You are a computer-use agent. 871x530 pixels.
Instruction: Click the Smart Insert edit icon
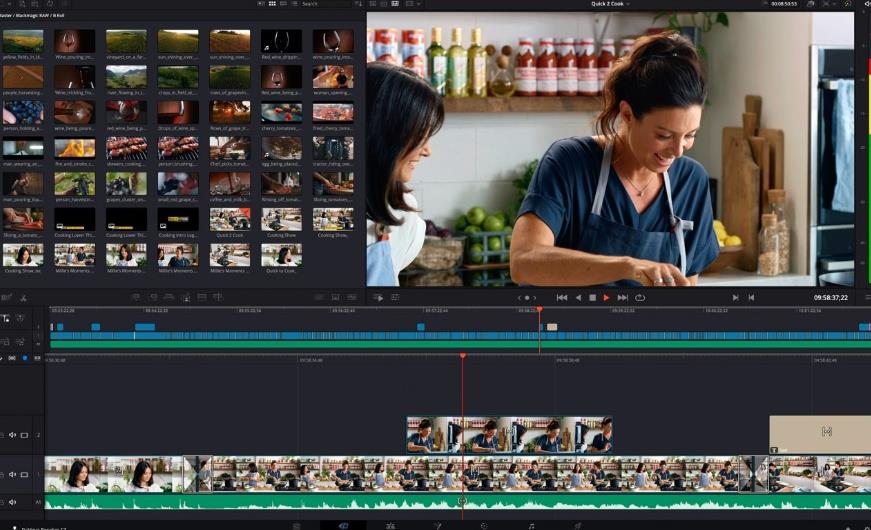click(136, 298)
